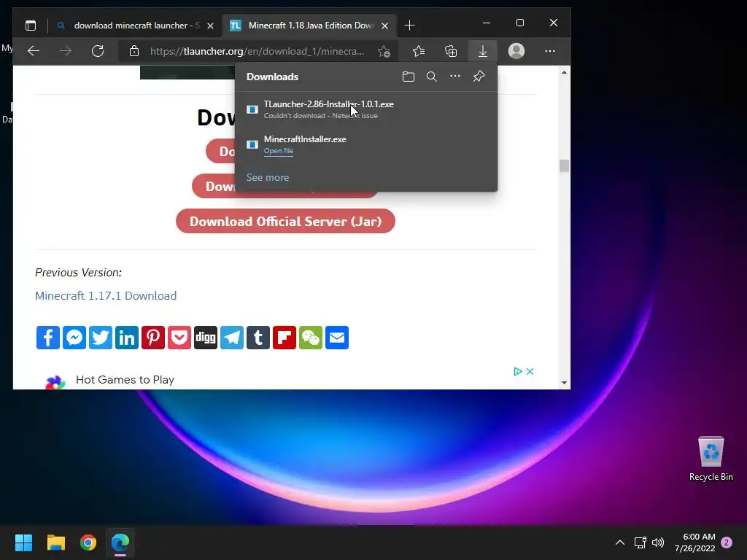Open Minecraft 1.17.1 Download link
Viewport: 747px width, 560px height.
point(106,296)
